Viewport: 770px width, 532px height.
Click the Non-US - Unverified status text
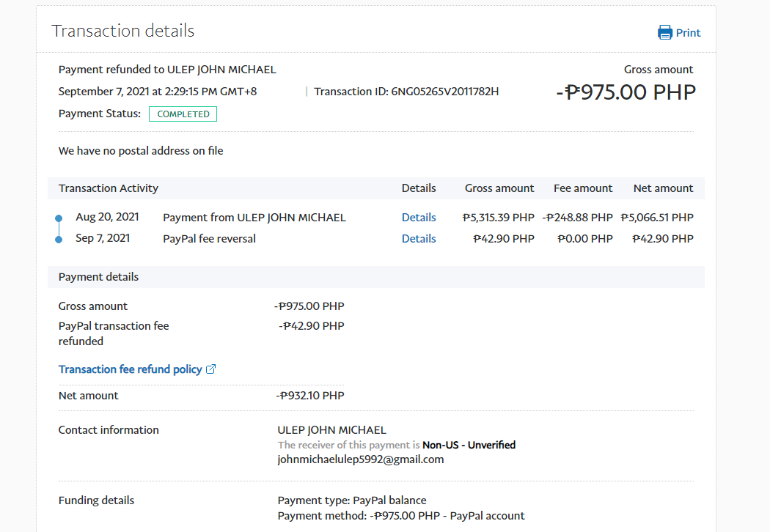469,445
